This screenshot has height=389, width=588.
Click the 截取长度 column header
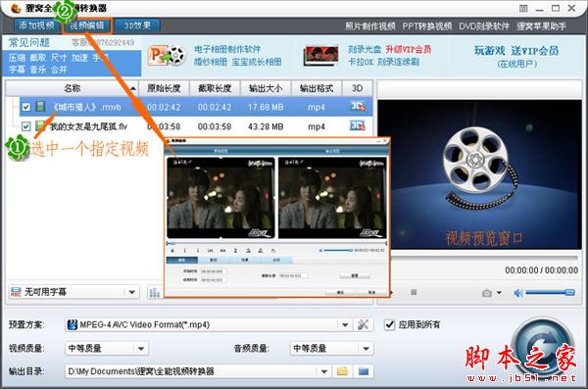pos(215,88)
